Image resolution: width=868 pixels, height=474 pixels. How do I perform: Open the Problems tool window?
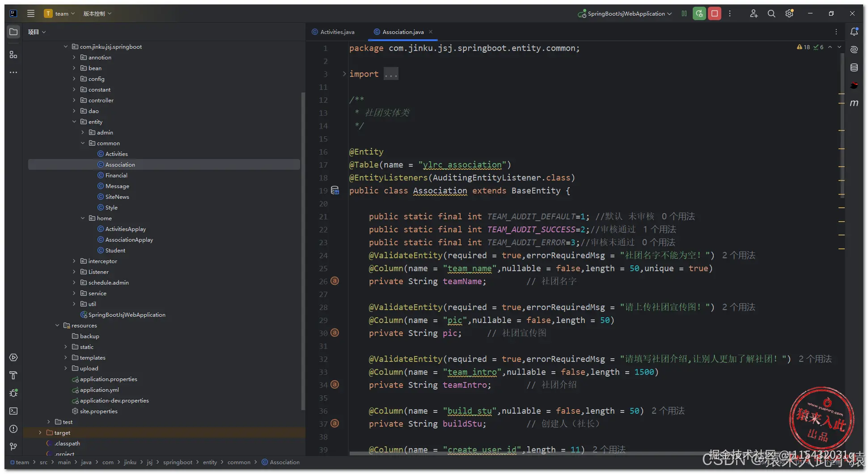pyautogui.click(x=13, y=429)
